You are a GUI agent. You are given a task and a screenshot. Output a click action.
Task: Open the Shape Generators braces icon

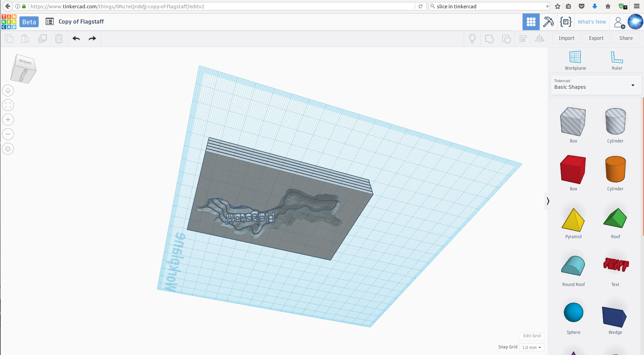[566, 22]
